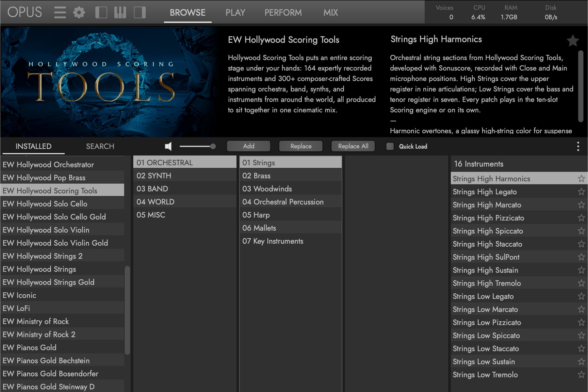Image resolution: width=588 pixels, height=392 pixels.
Task: Star the Strings High Legato instrument
Action: (x=581, y=191)
